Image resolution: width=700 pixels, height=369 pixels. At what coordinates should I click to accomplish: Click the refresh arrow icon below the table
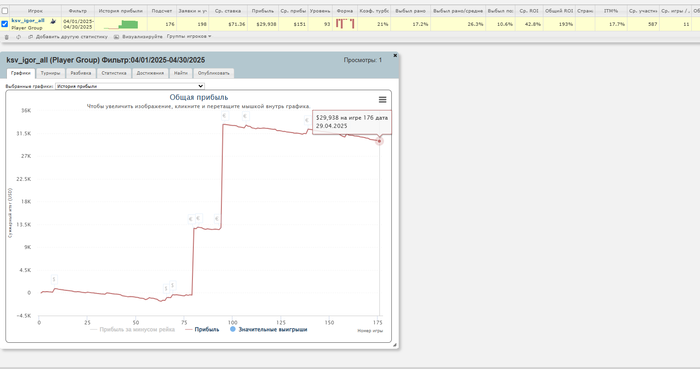[x=18, y=37]
